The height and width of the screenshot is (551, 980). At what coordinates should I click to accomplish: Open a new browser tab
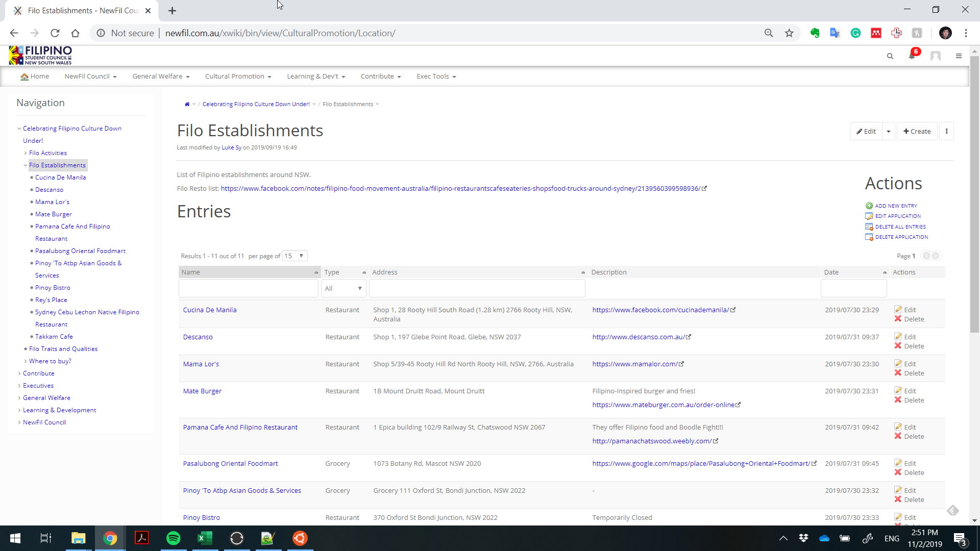[172, 11]
